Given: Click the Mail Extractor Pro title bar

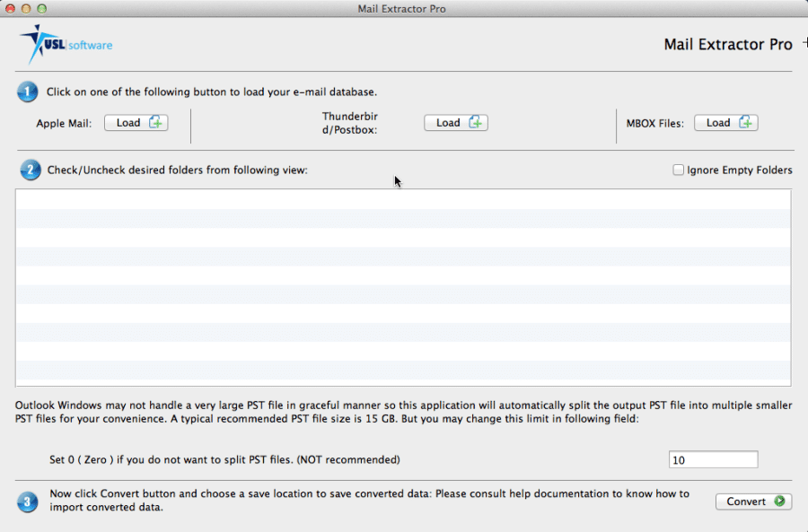Looking at the screenshot, I should (401, 9).
